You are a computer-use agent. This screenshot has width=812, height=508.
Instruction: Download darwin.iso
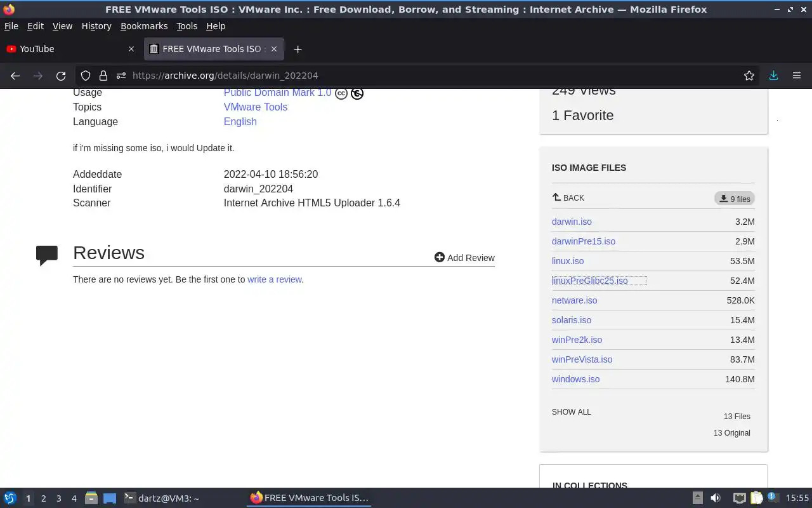[572, 222]
